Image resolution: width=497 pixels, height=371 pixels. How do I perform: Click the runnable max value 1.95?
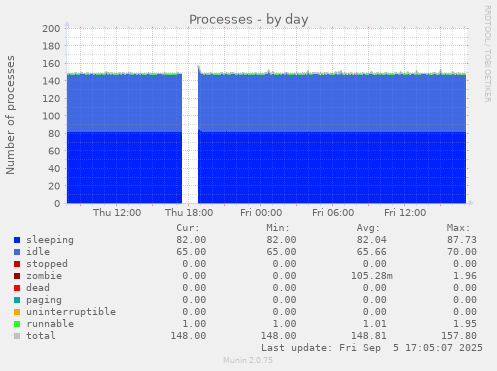coord(465,324)
